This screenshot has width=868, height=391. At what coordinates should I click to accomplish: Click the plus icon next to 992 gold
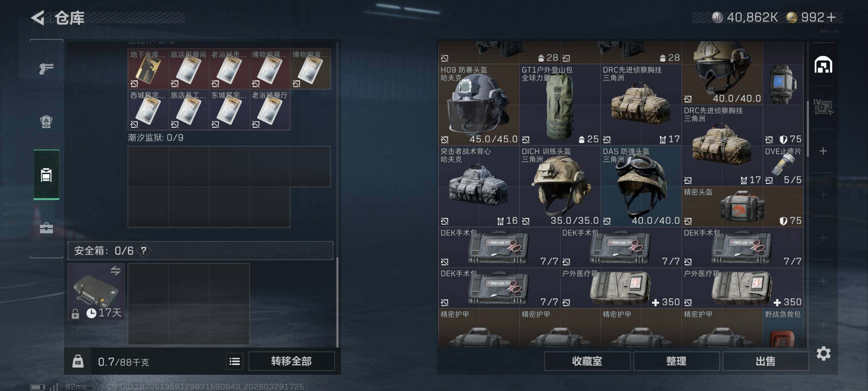pyautogui.click(x=831, y=17)
